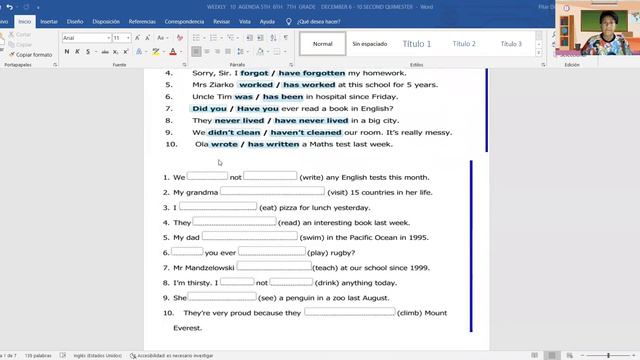Expand the Estilos dialog launcher
This screenshot has height=360, width=640.
[x=543, y=64]
